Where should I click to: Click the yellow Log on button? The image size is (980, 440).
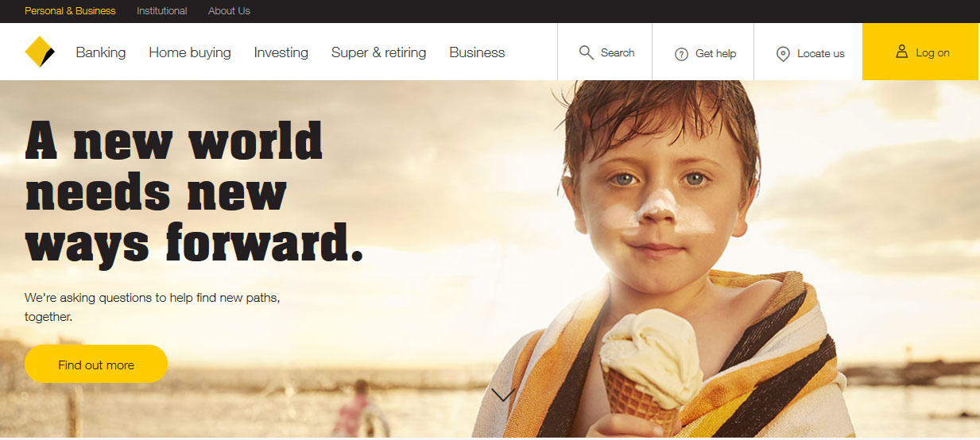point(920,52)
